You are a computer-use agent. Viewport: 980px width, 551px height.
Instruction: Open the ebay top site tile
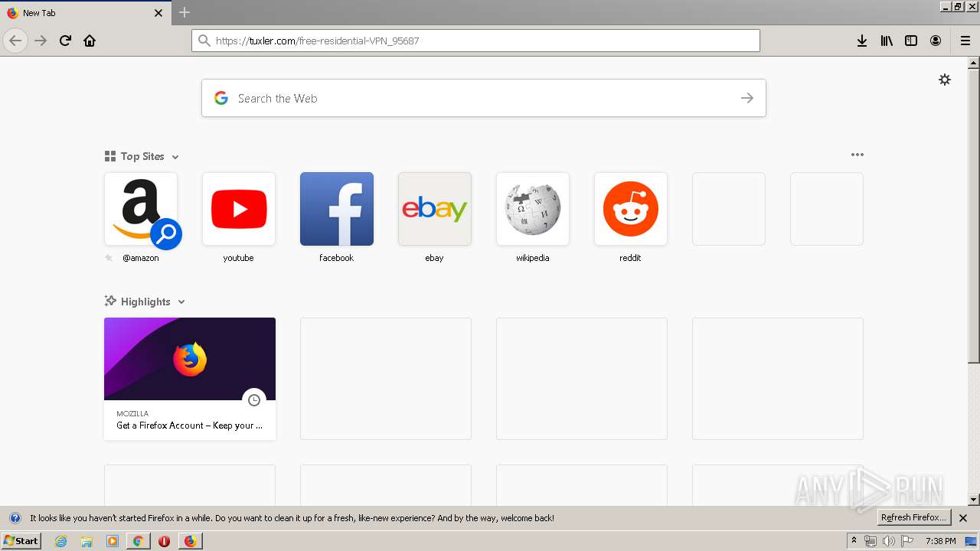435,209
